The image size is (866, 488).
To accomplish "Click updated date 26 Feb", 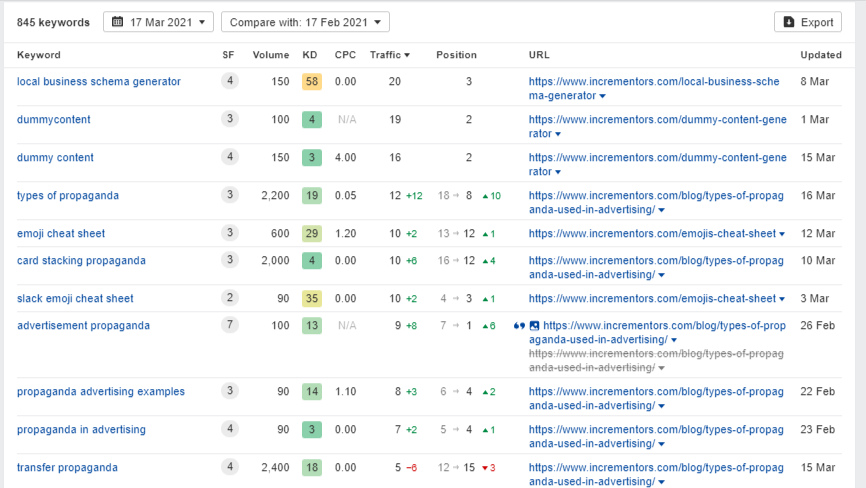I will [817, 326].
